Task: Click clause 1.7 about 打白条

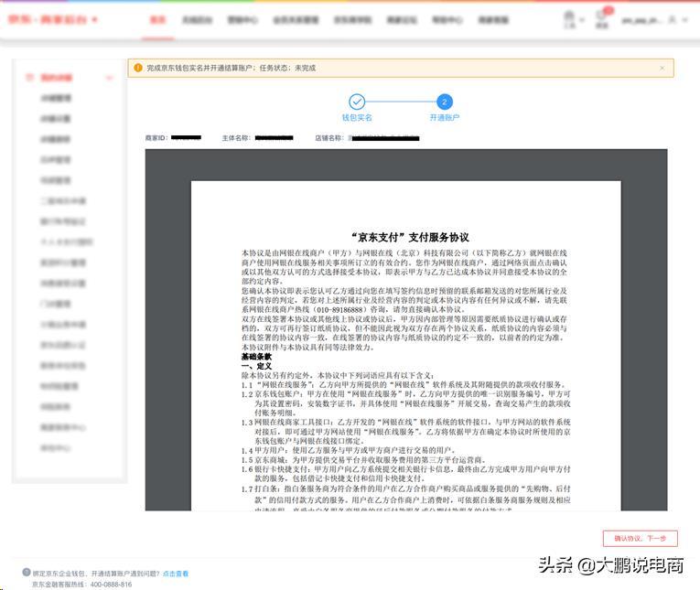Action: click(x=405, y=498)
